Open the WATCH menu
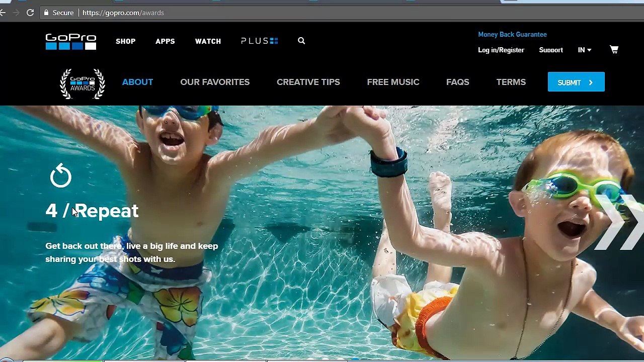This screenshot has height=362, width=644. [208, 41]
